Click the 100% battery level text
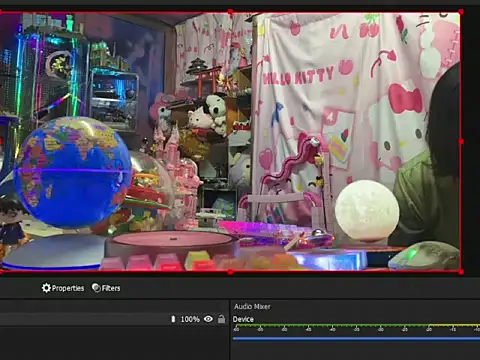480x360 pixels. click(190, 319)
